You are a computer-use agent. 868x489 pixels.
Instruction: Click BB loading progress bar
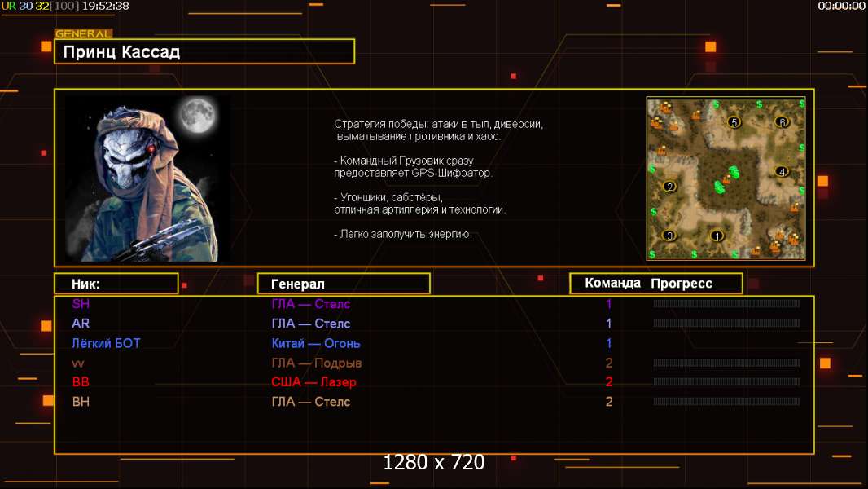click(726, 382)
